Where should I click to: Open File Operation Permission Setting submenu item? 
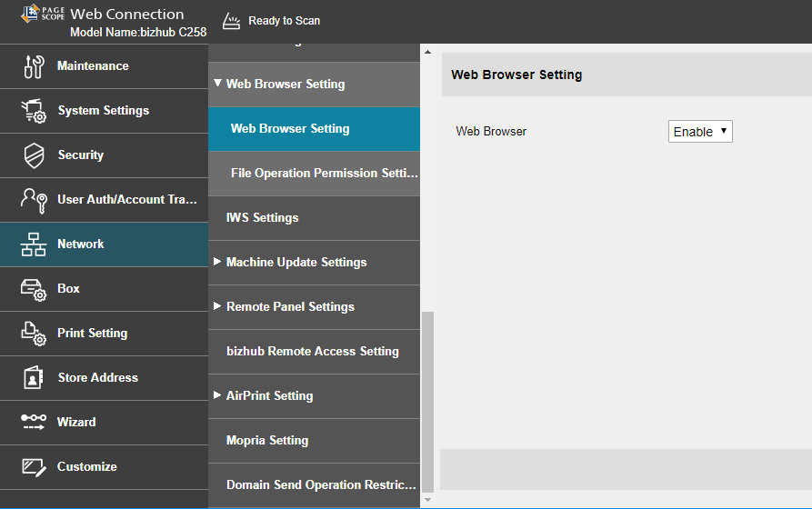(324, 174)
